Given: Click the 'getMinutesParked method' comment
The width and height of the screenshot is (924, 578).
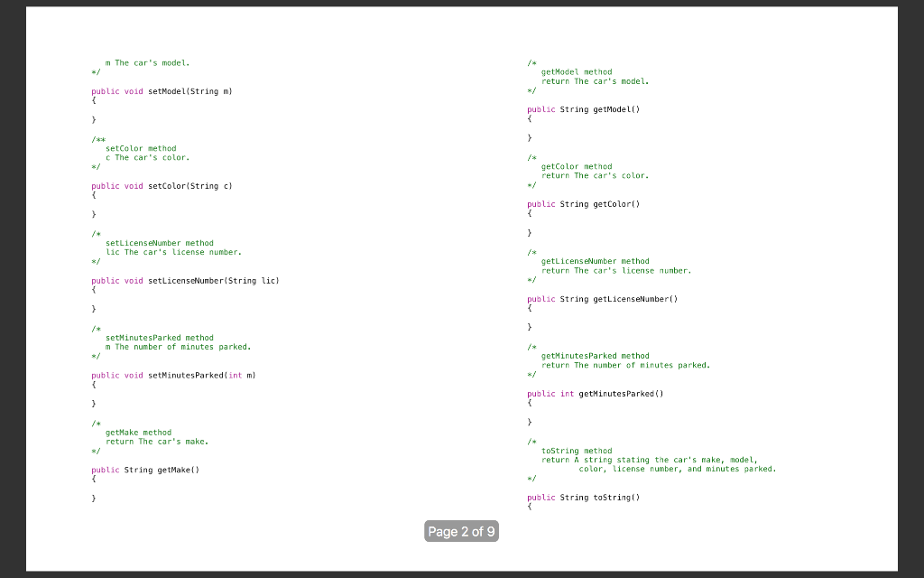Looking at the screenshot, I should pos(596,356).
